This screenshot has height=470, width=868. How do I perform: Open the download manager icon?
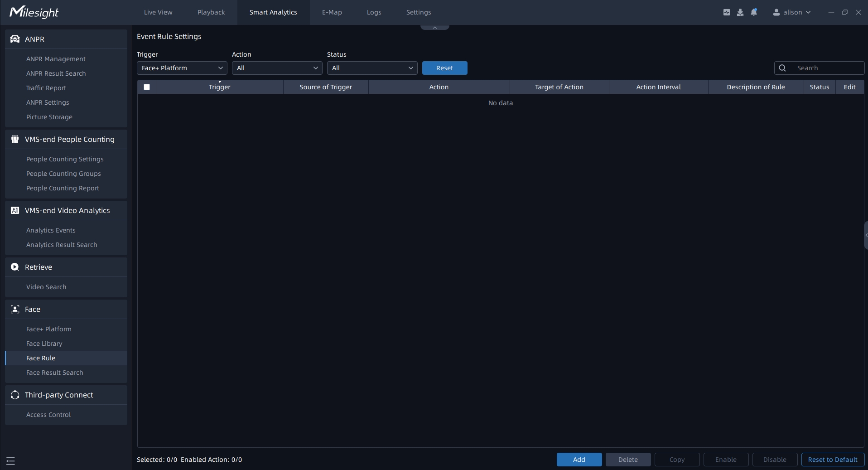click(x=740, y=12)
